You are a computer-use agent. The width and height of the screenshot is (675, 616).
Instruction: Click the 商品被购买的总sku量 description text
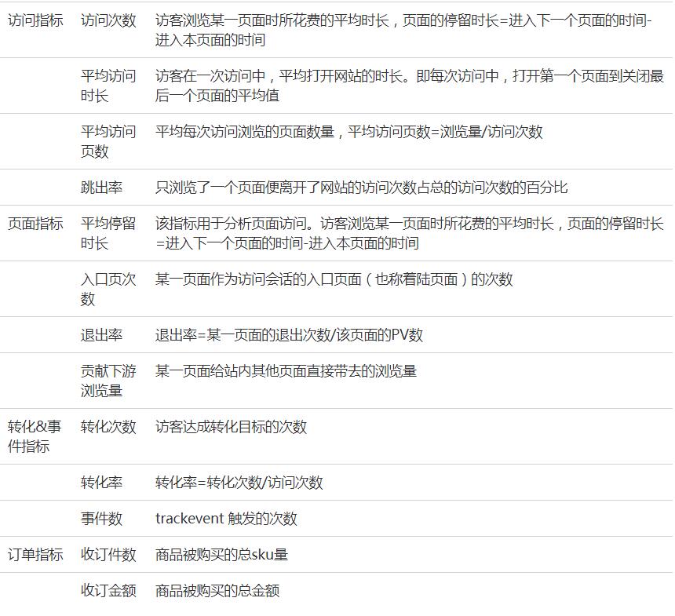[221, 555]
